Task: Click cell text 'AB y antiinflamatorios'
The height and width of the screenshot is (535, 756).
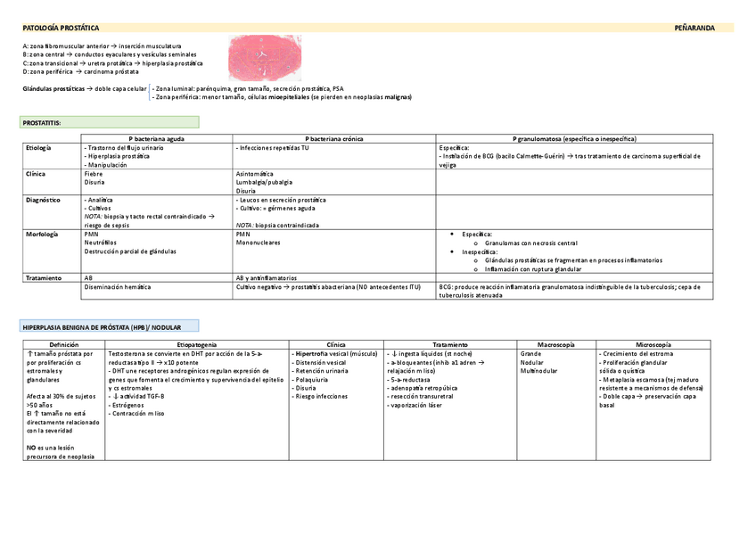Action: [x=267, y=278]
